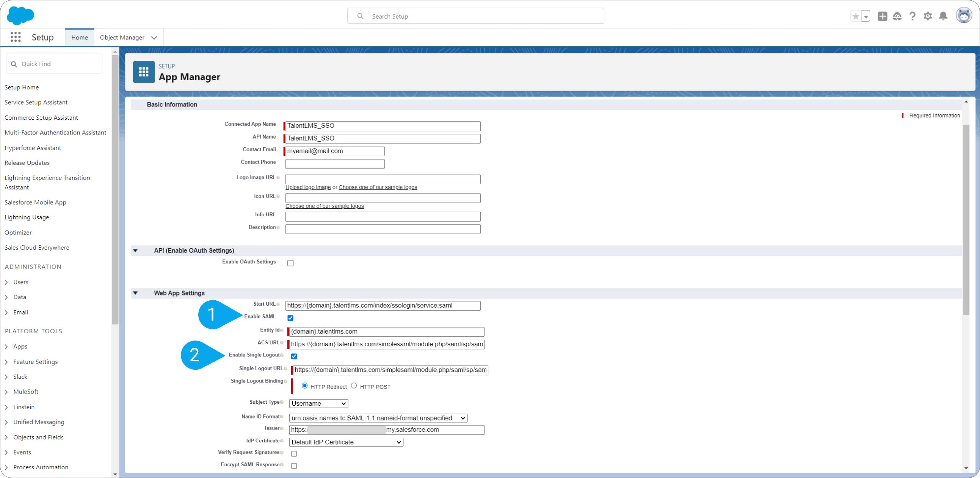Click the Trailhead guidance icon
This screenshot has width=980, height=478.
897,16
